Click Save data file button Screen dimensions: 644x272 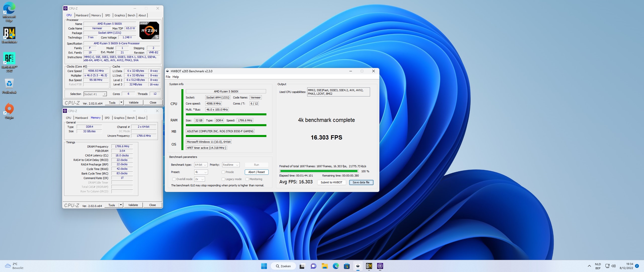361,182
